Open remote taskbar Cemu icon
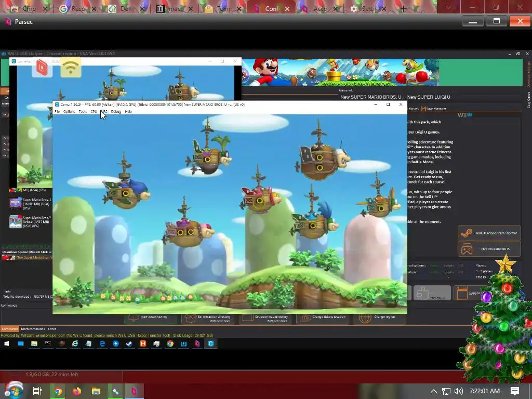Screen dimensions: 532x399 211,344
